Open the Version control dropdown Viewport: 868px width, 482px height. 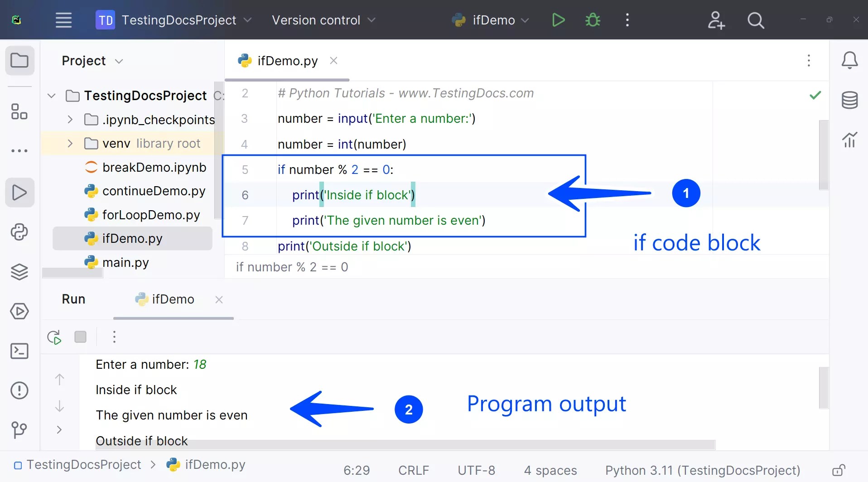pyautogui.click(x=323, y=20)
